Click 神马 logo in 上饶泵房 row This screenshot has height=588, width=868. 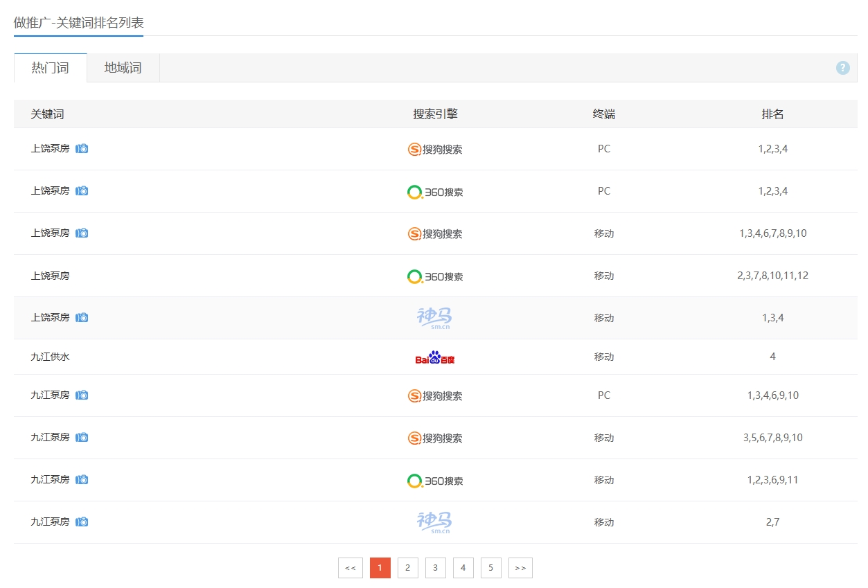pyautogui.click(x=434, y=318)
